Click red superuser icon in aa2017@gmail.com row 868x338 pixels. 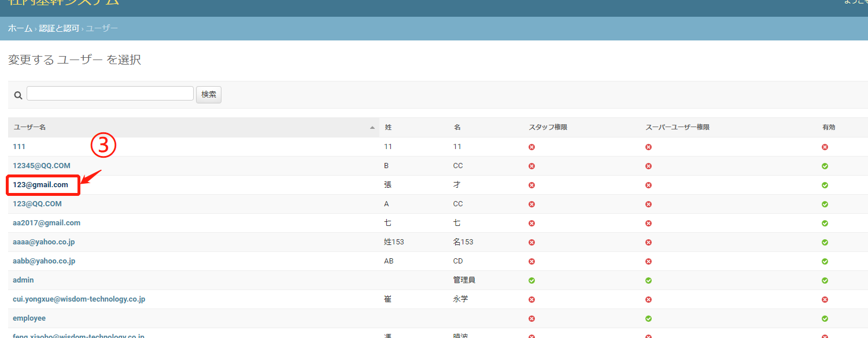click(x=648, y=223)
